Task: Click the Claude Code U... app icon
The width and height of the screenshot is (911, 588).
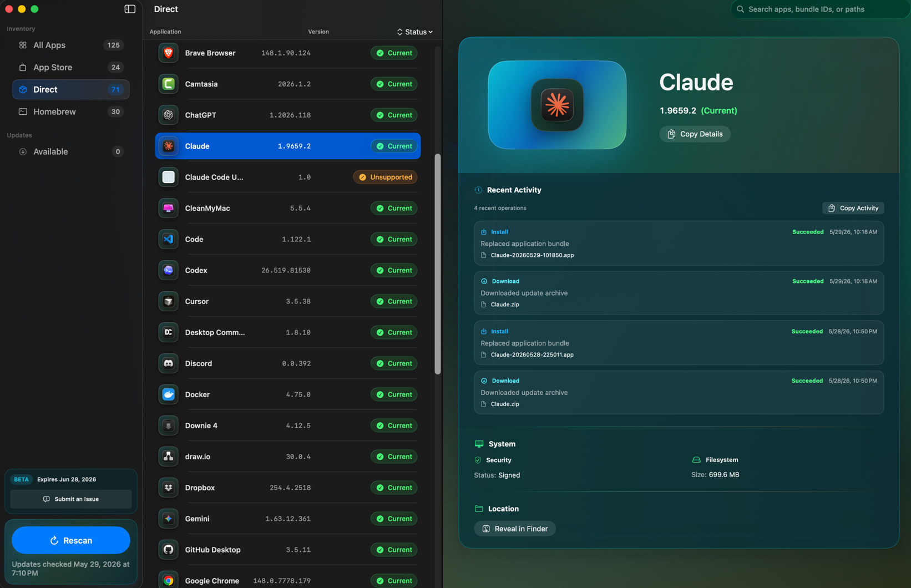Action: tap(169, 177)
